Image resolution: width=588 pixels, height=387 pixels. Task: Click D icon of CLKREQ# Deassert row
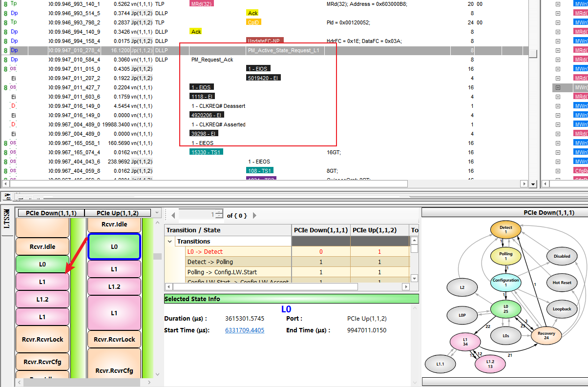coord(13,106)
